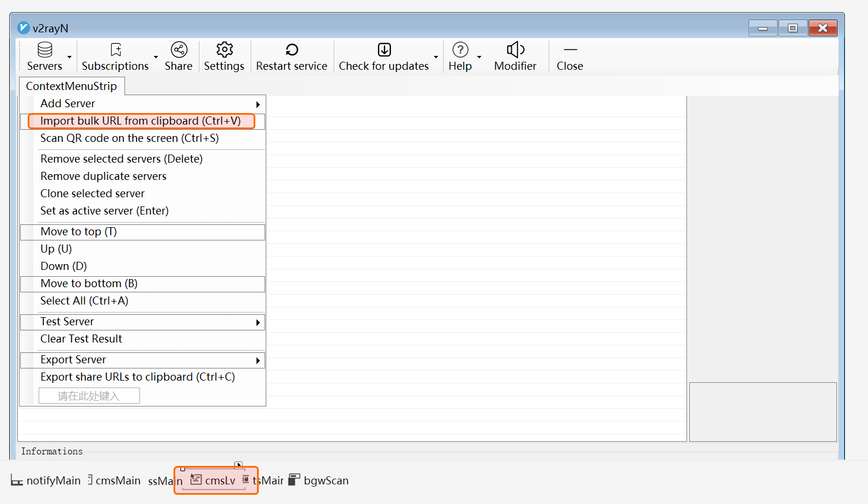The image size is (868, 504).
Task: Expand the Servers dropdown arrow
Action: click(70, 57)
